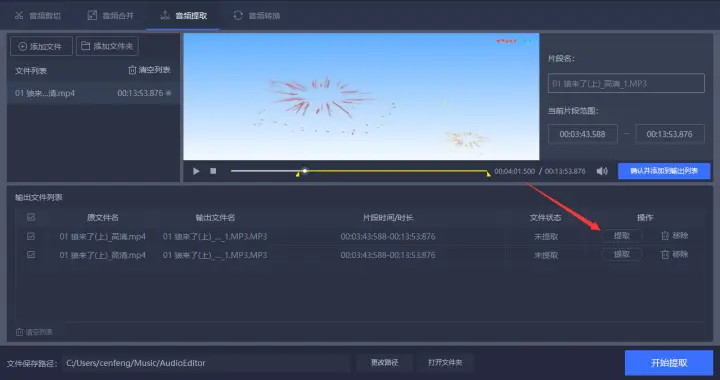Click the 原文件名 column header
Viewport: 720px width, 380px height.
(102, 218)
